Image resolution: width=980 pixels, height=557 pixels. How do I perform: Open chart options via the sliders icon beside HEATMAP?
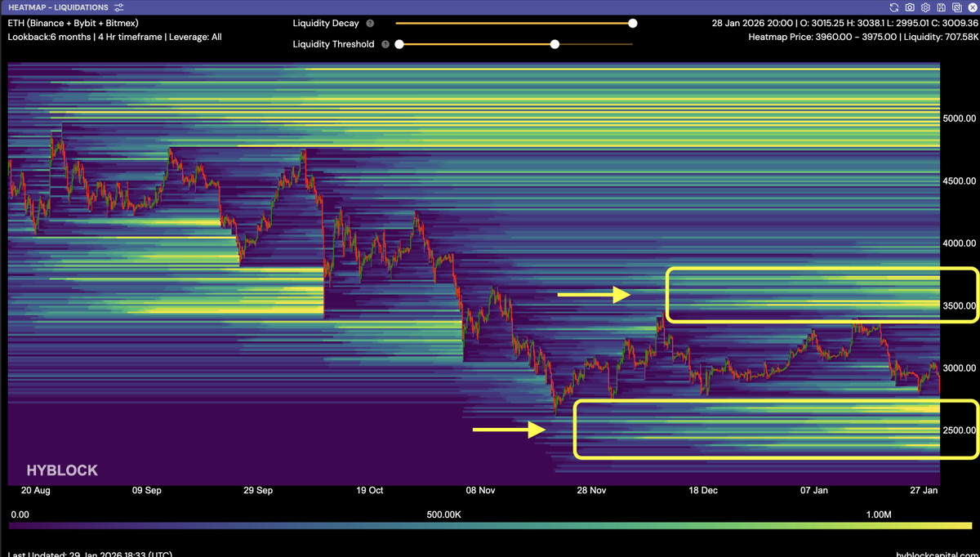pyautogui.click(x=119, y=7)
